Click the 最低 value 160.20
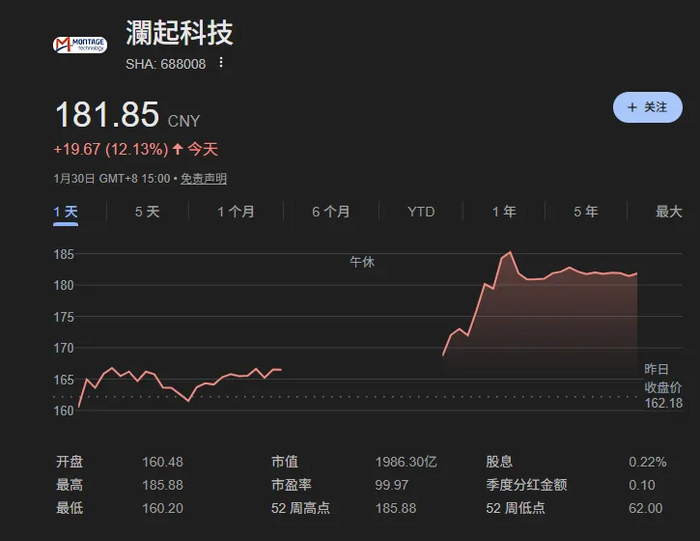This screenshot has height=541, width=700. click(162, 508)
